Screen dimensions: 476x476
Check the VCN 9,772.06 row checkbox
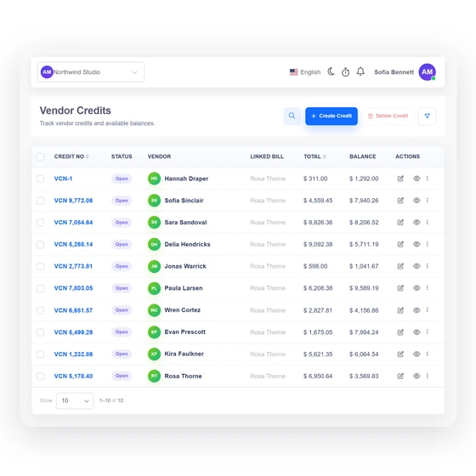pos(41,201)
